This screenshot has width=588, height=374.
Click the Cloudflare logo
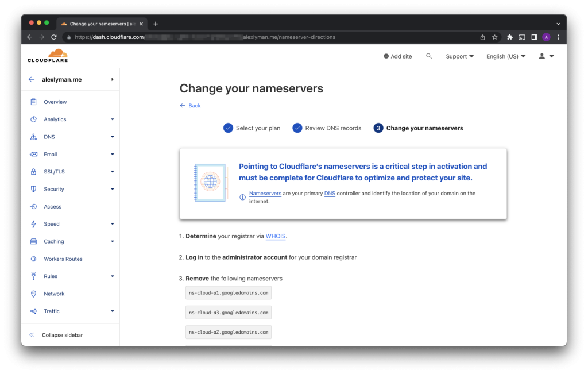point(47,56)
